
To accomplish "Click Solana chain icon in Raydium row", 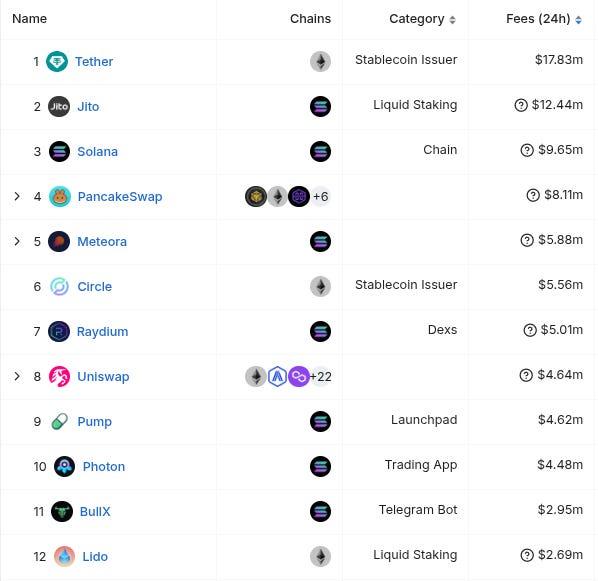I will (x=320, y=332).
